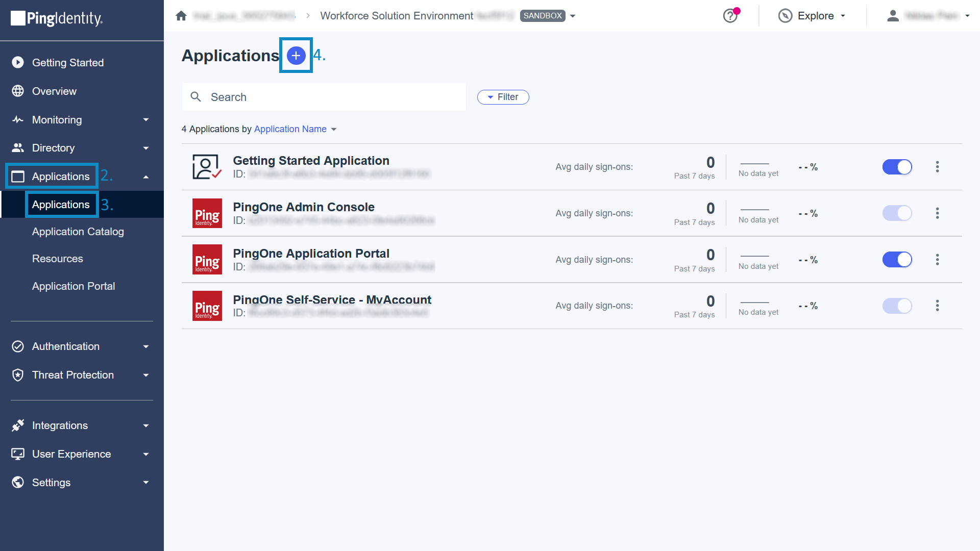Click the Threat Protection shield icon
Screen dimensions: 980x551
coord(18,375)
